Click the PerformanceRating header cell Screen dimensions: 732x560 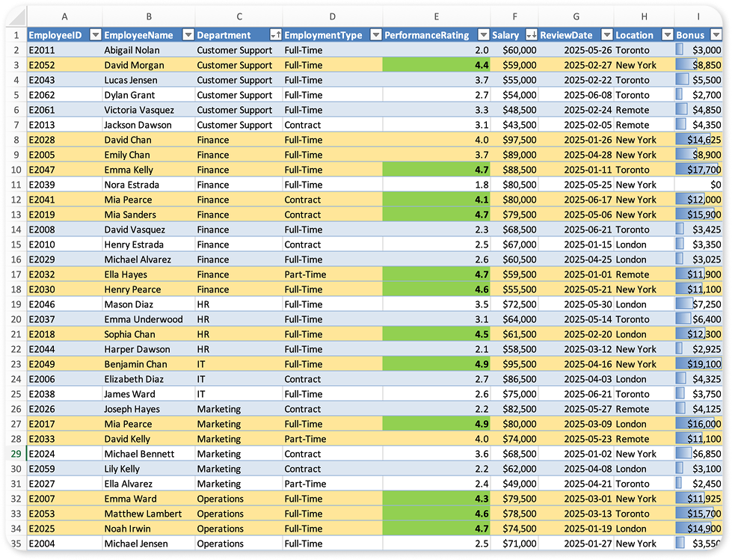click(437, 35)
